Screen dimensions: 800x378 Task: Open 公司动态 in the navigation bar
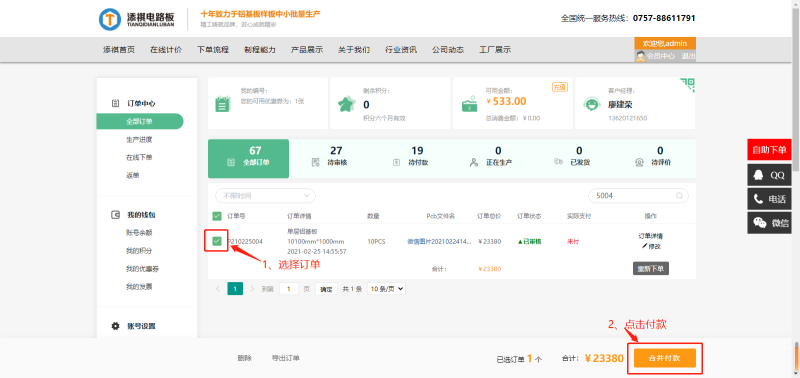[x=448, y=50]
